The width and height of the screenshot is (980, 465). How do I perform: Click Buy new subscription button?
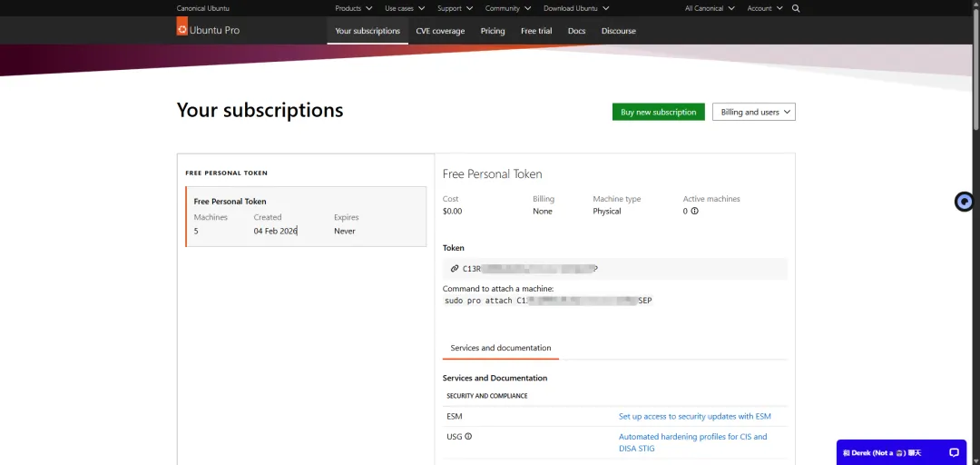658,112
